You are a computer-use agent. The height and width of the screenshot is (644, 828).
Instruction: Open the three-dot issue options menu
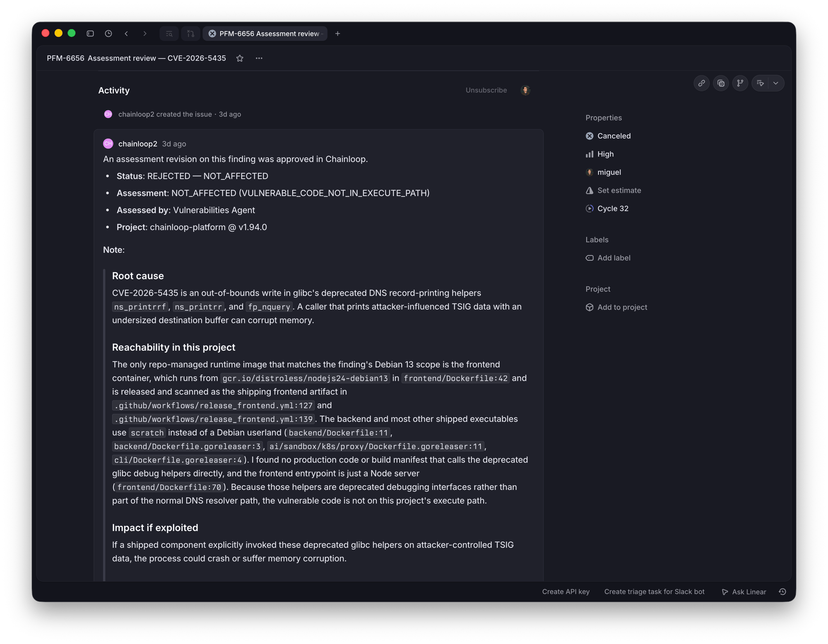click(259, 58)
